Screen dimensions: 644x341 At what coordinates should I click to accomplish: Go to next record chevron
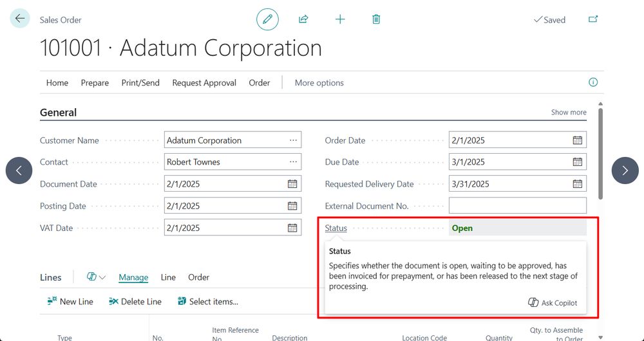(x=625, y=170)
